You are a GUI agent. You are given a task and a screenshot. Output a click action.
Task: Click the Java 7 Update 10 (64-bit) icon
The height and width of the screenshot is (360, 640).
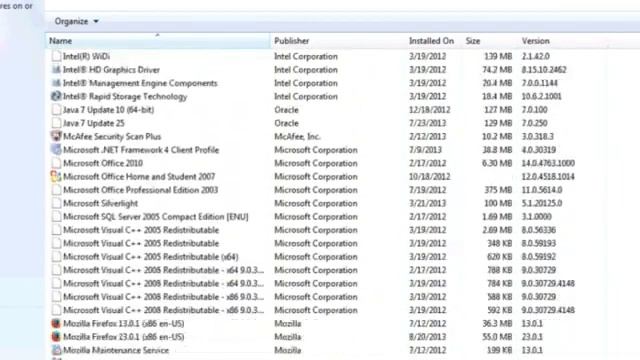tap(56, 109)
